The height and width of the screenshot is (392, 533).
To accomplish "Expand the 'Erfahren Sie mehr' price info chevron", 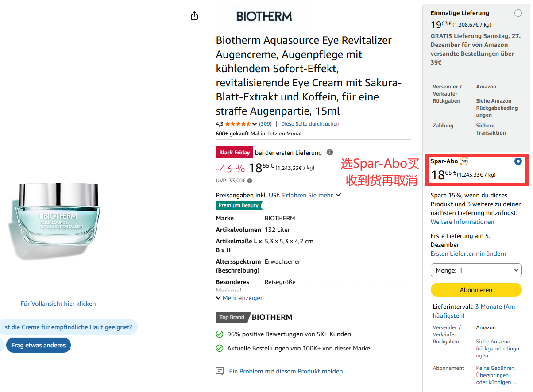I will point(338,195).
